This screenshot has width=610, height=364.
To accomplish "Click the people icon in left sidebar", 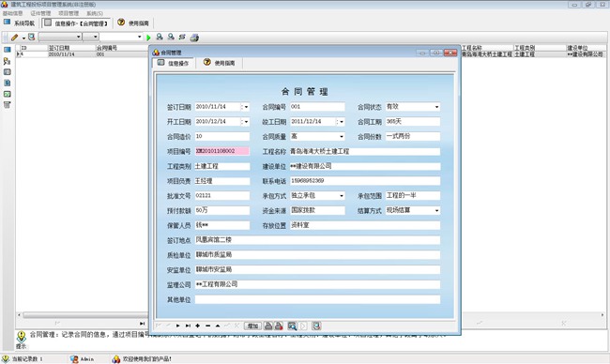I will [x=7, y=61].
